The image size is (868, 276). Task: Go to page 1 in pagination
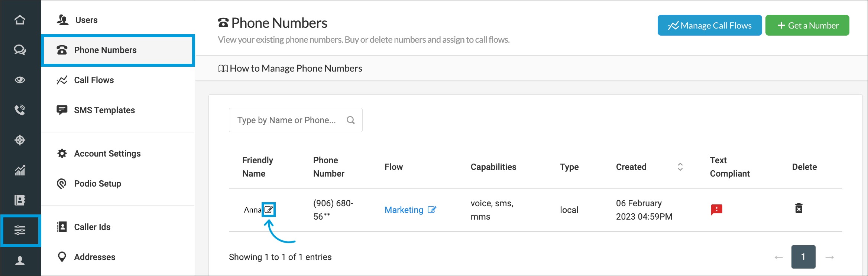(x=803, y=257)
